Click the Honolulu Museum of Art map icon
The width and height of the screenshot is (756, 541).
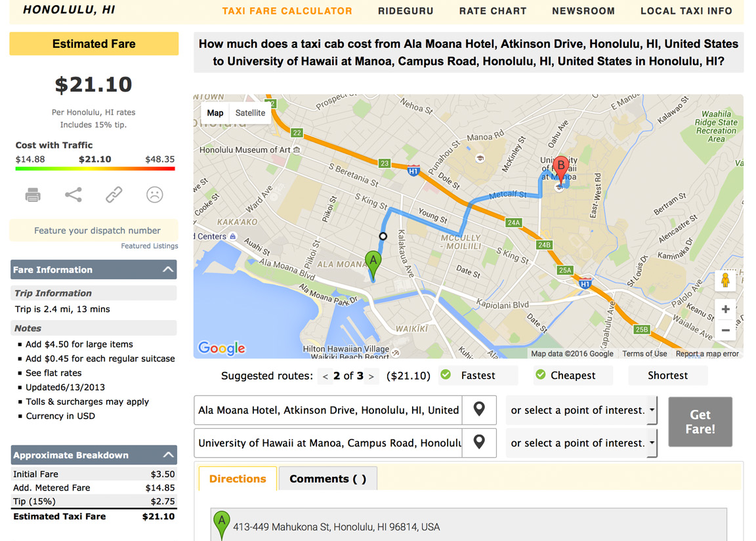point(297,150)
